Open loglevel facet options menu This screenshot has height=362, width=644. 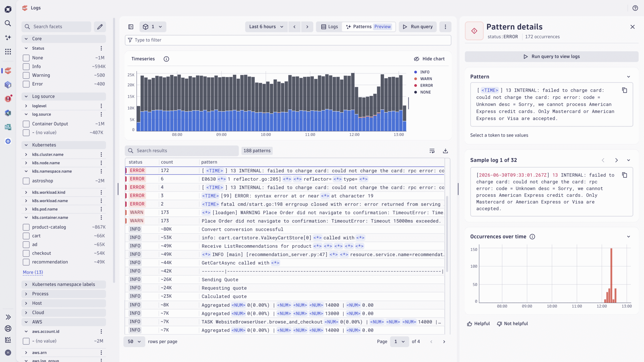coord(101,106)
